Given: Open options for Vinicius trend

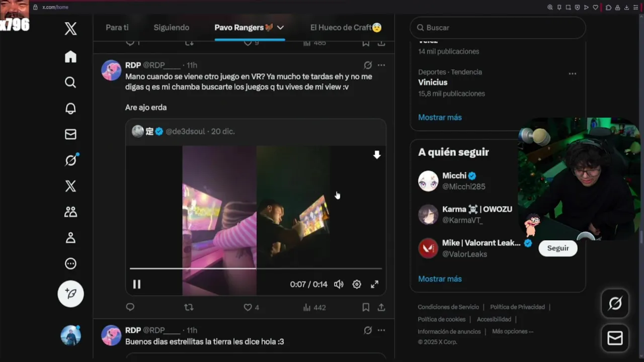Looking at the screenshot, I should coord(573,73).
